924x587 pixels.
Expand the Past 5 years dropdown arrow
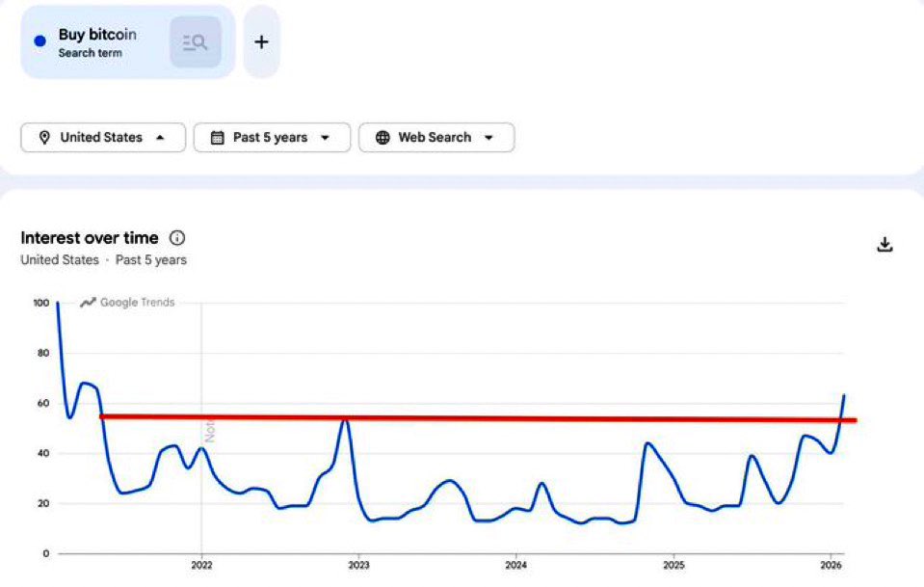pyautogui.click(x=325, y=138)
